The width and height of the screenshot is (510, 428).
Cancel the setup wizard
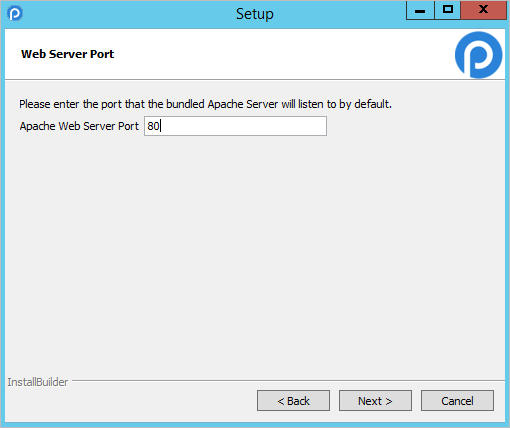[457, 401]
